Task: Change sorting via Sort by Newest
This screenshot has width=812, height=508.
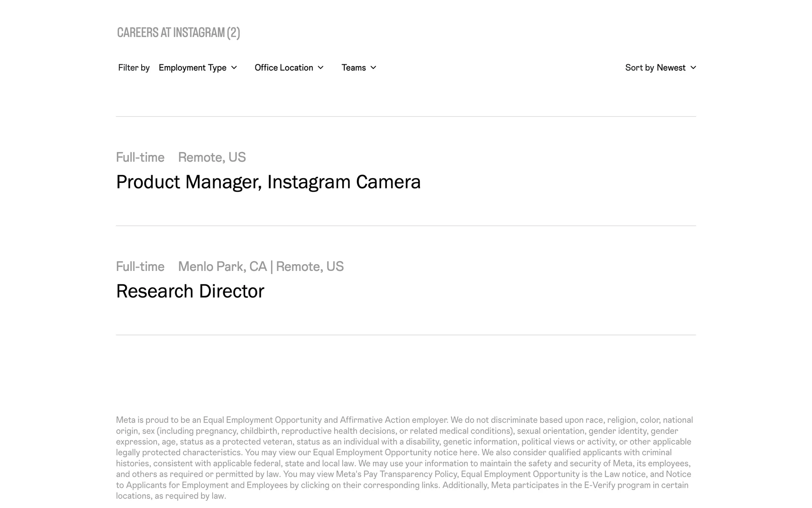Action: [x=655, y=68]
